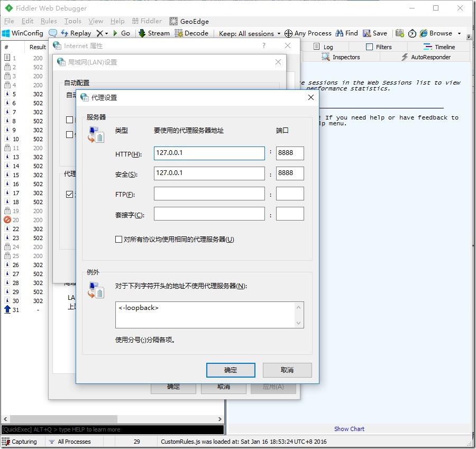Close the 代理设置 dialog
The image size is (476, 449).
[x=311, y=97]
